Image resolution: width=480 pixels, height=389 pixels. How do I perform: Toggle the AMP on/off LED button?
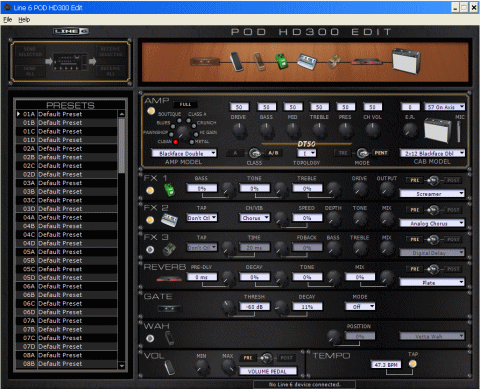(x=151, y=111)
